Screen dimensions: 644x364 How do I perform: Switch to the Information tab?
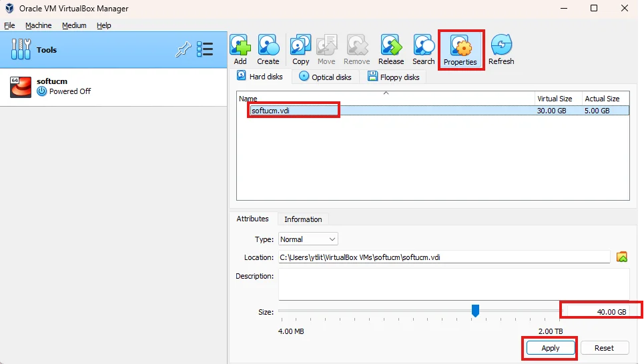(303, 219)
